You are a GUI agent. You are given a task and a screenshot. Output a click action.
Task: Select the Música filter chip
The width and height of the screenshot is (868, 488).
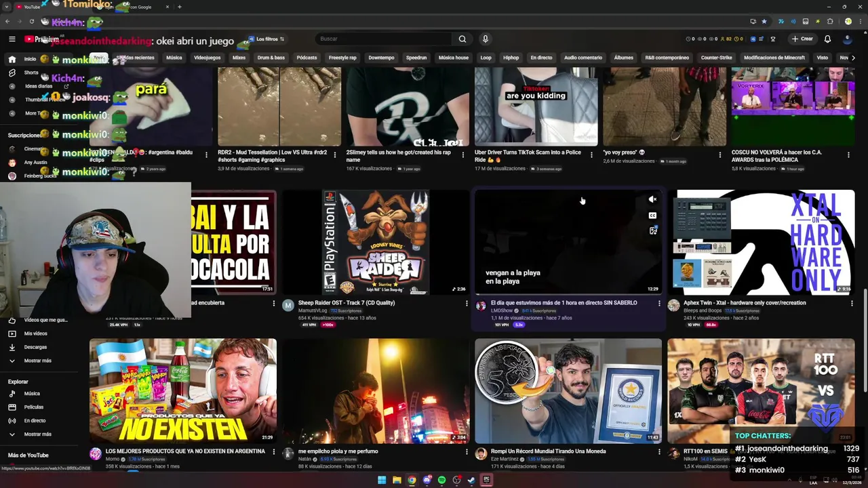click(x=174, y=58)
